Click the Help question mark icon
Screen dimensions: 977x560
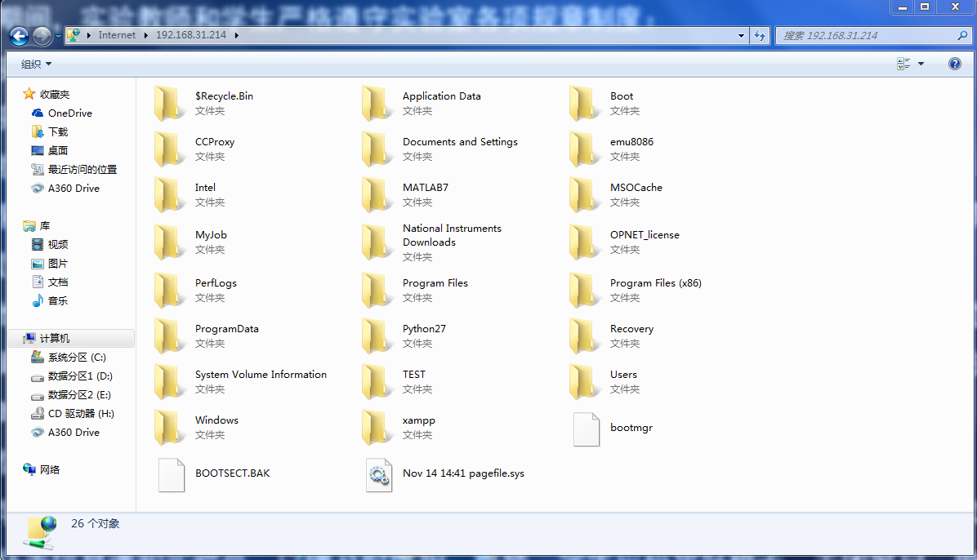[x=955, y=64]
